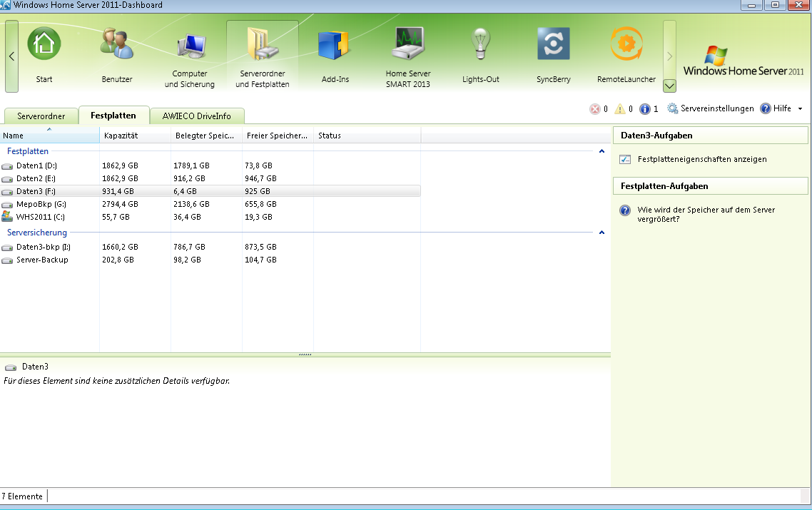Switch to the Serverordner tab

tap(41, 116)
